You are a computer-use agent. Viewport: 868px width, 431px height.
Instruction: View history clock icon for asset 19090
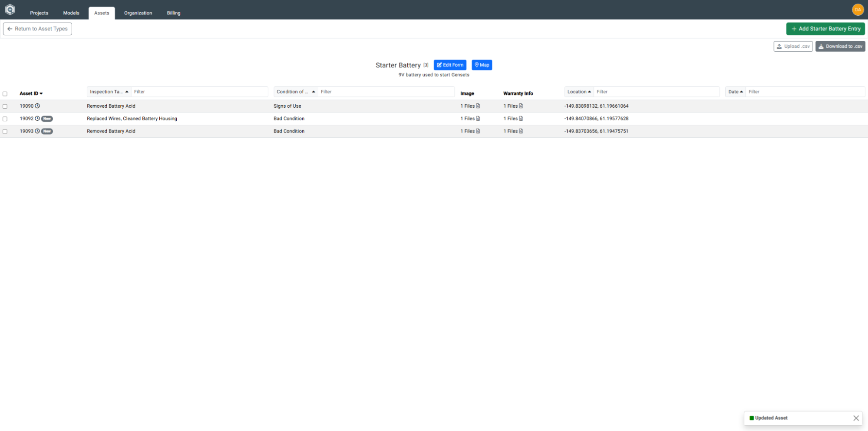37,106
